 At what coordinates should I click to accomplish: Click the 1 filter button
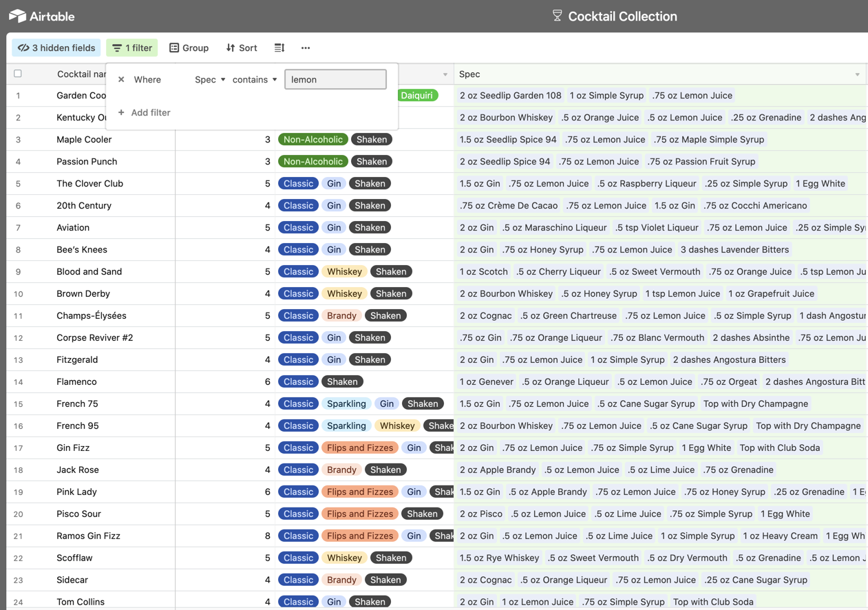(131, 48)
